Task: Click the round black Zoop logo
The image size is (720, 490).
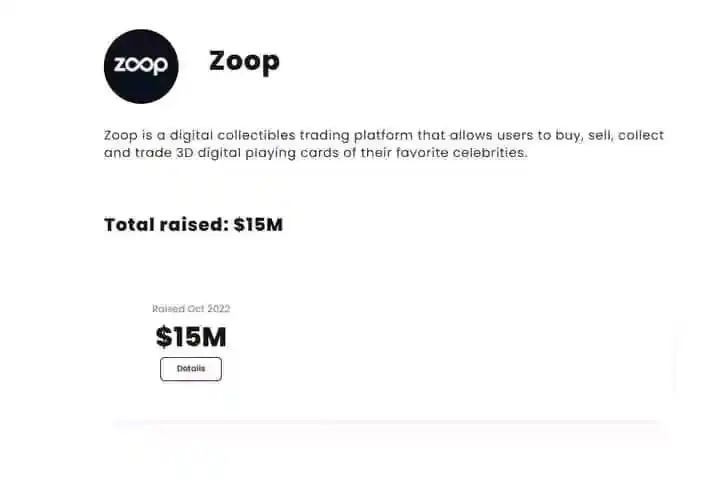Action: tap(141, 66)
